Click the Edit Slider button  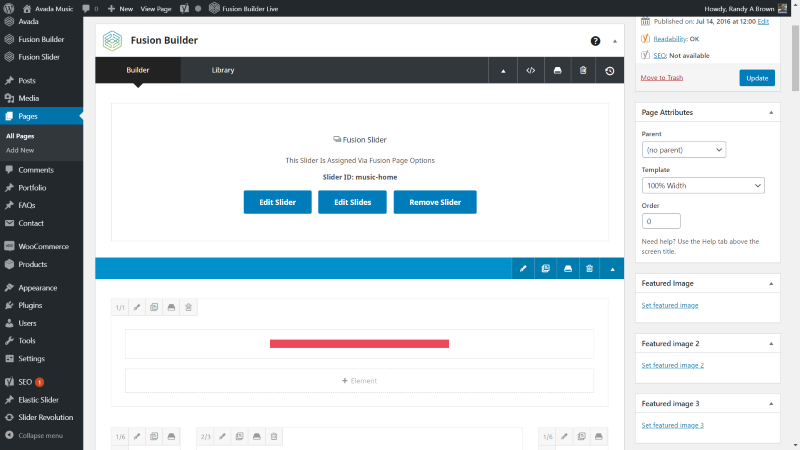pos(278,202)
